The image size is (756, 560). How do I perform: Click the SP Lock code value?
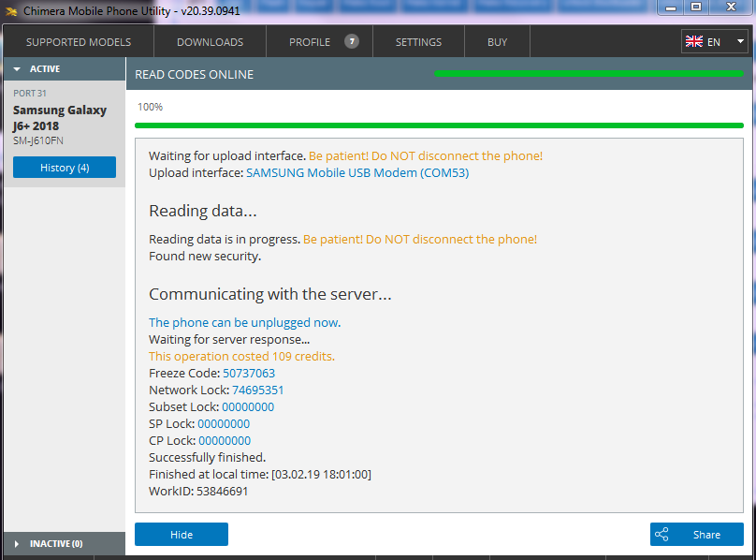pyautogui.click(x=224, y=424)
